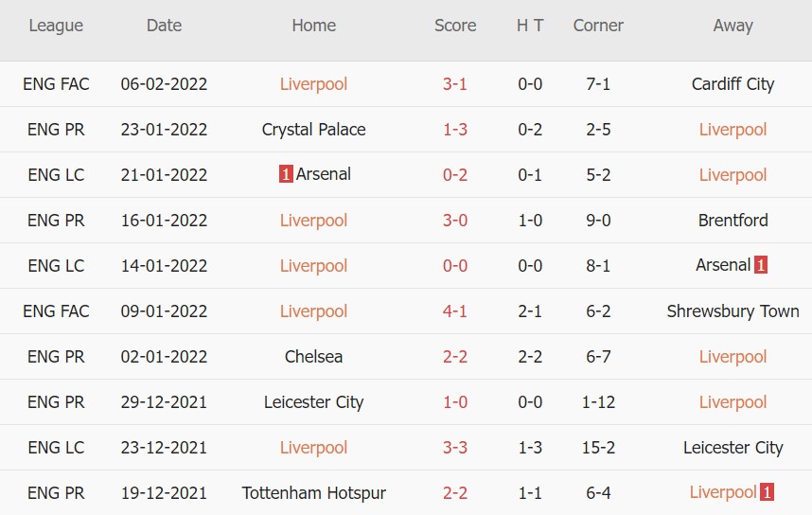Select the ENG FAC league label in the first row

(56, 84)
